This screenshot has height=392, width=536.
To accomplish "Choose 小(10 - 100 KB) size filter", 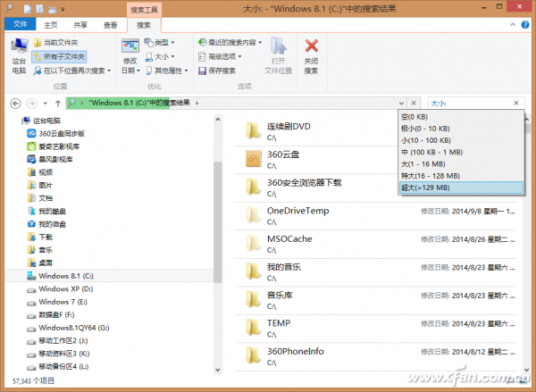I will 461,140.
